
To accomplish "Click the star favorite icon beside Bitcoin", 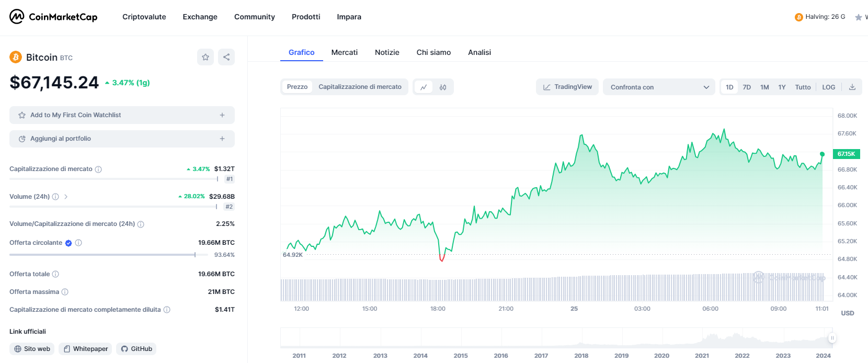I will 205,57.
